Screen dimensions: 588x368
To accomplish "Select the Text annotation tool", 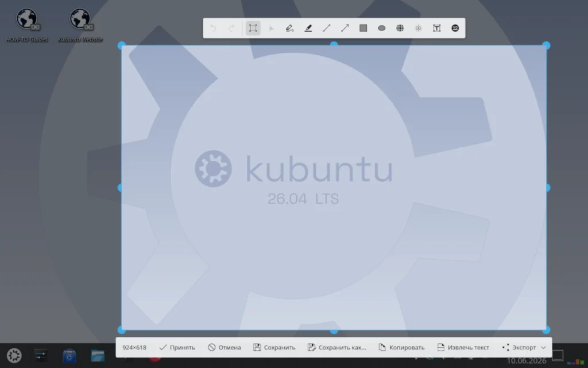I will 436,28.
